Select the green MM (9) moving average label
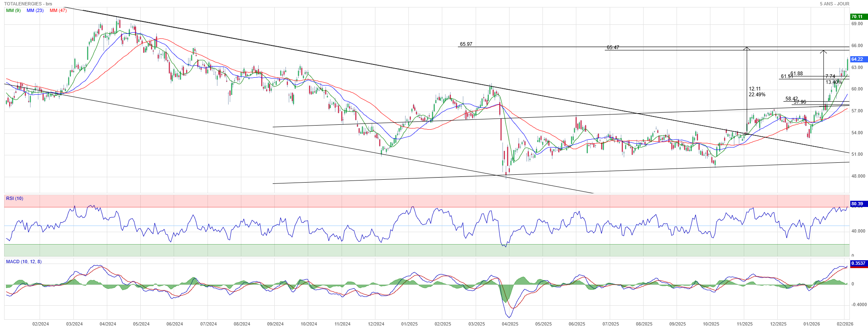 (x=13, y=10)
